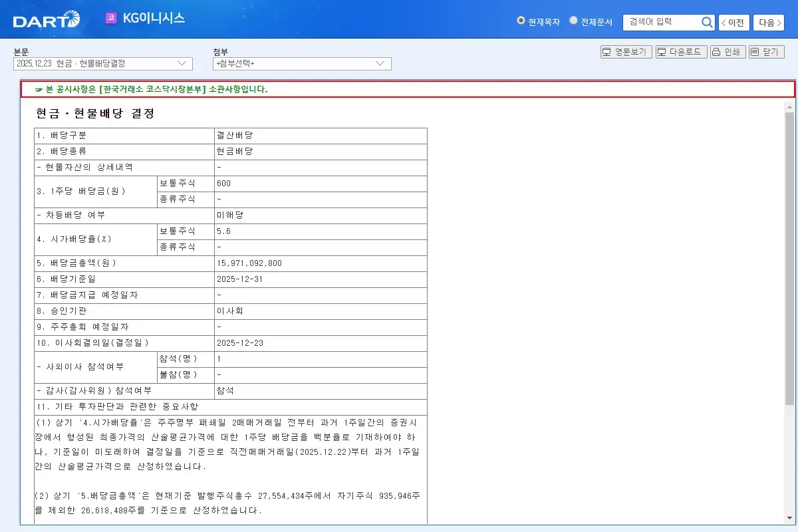Click the 한국거래소 코스닥시장본부 notice text
798x532 pixels.
(152, 89)
